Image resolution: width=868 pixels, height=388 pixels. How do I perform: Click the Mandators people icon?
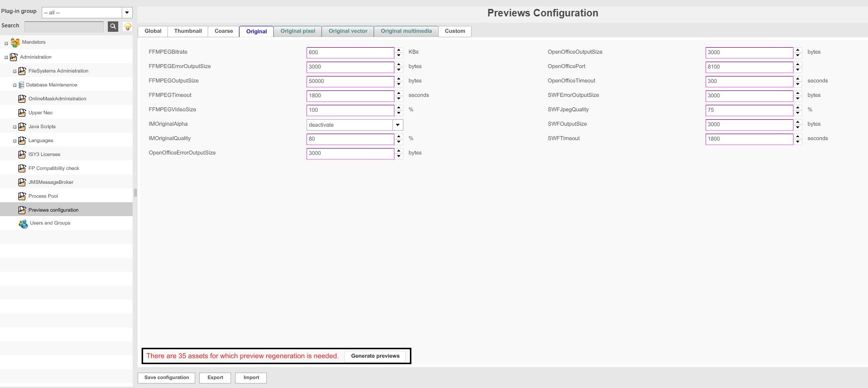pyautogui.click(x=15, y=43)
